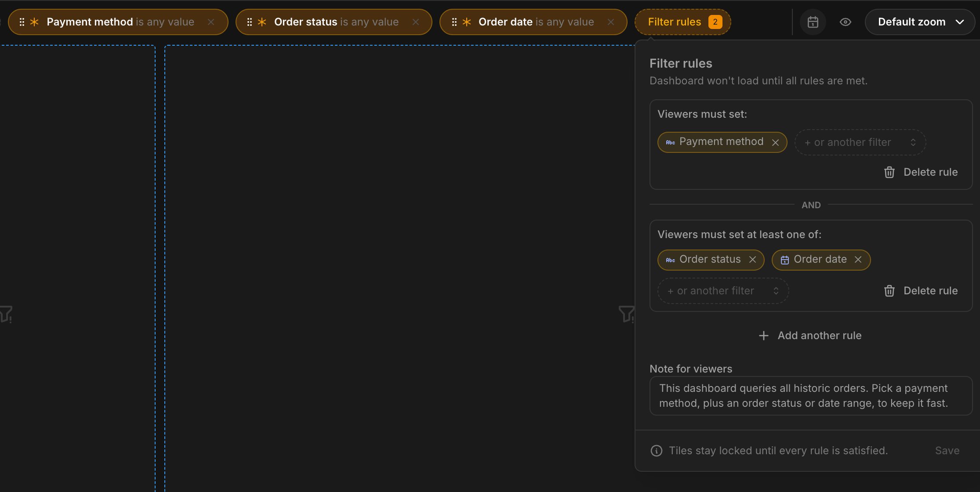980x492 pixels.
Task: Click 'Viewers must set at least one of:' text
Action: click(739, 235)
